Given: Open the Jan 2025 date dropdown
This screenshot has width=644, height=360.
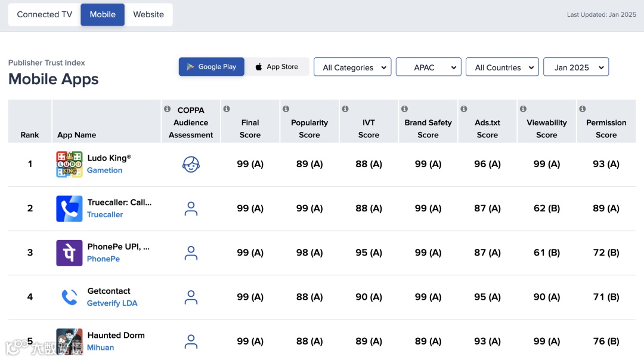Looking at the screenshot, I should click(575, 67).
